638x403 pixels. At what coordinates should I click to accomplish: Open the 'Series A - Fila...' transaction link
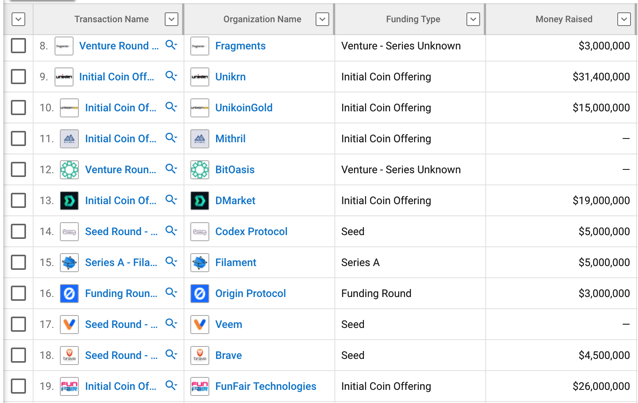pyautogui.click(x=121, y=263)
